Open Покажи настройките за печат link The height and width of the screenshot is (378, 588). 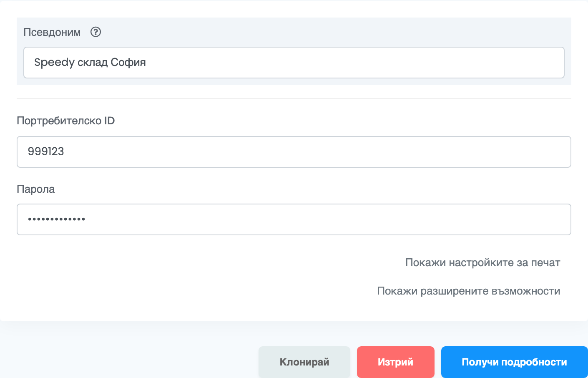pyautogui.click(x=482, y=263)
